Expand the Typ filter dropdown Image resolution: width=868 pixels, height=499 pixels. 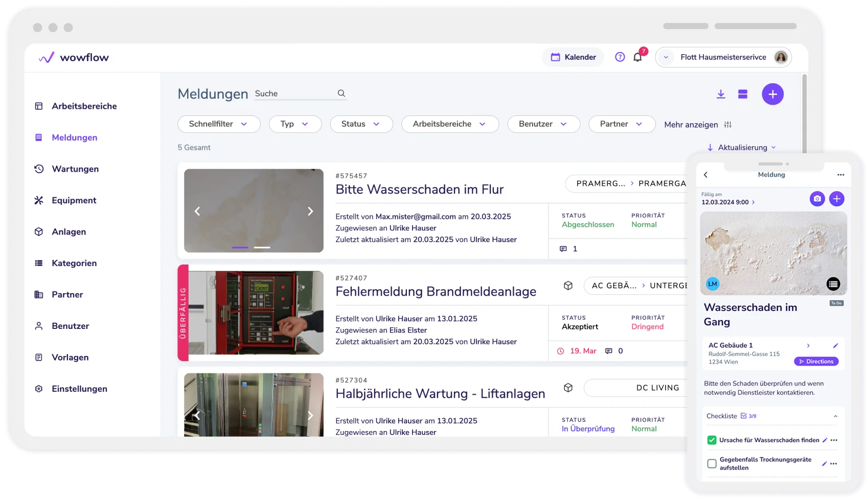point(295,124)
